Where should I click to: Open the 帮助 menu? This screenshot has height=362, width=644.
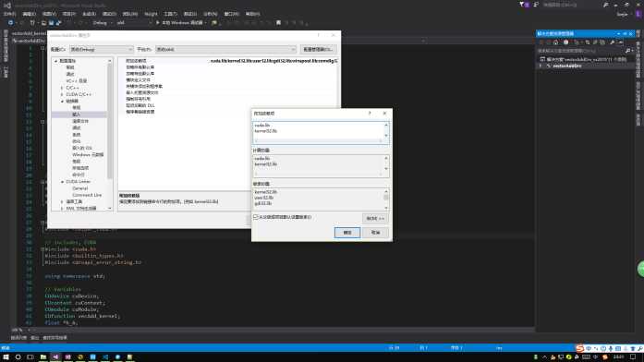[252, 14]
